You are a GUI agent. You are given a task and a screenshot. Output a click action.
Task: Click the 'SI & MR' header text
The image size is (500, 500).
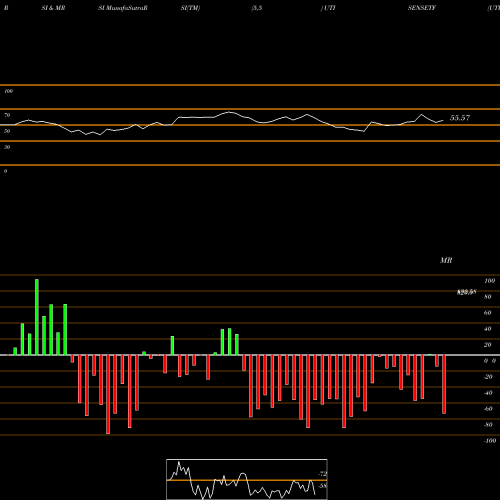pos(53,8)
